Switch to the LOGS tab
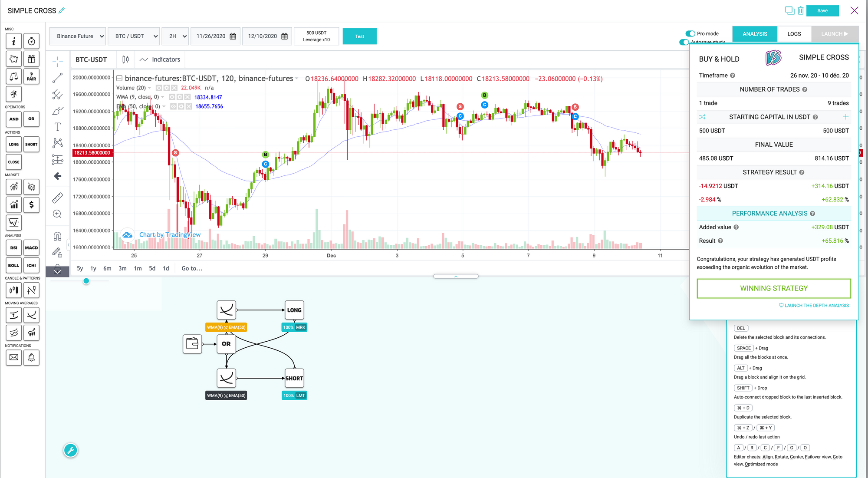This screenshot has width=868, height=478. point(794,34)
